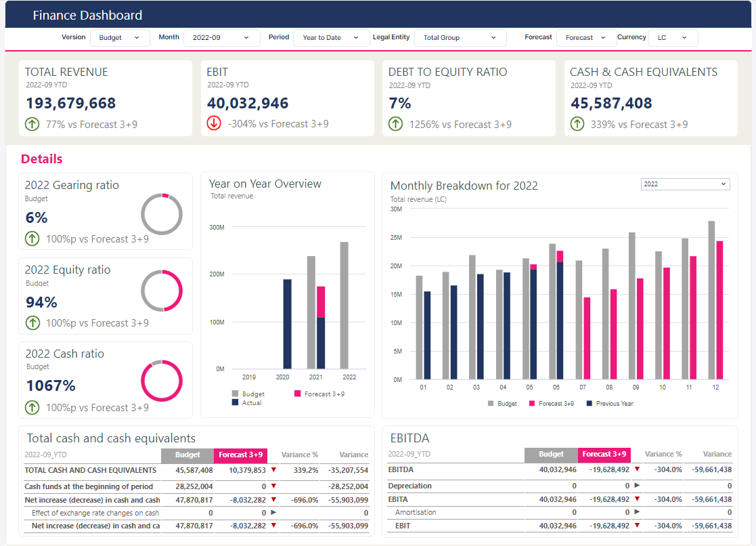Click the Gearing ratio donut chart
Screen dimensions: 756x546
click(162, 214)
